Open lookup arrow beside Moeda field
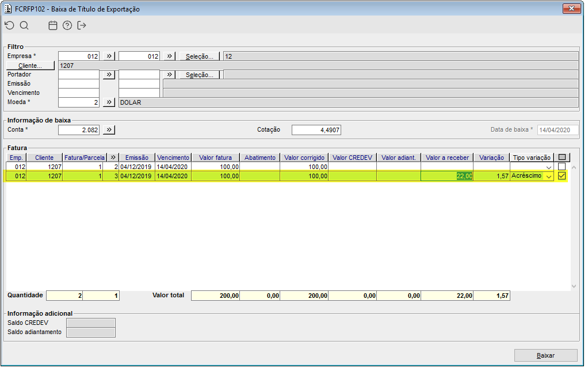 pyautogui.click(x=109, y=102)
